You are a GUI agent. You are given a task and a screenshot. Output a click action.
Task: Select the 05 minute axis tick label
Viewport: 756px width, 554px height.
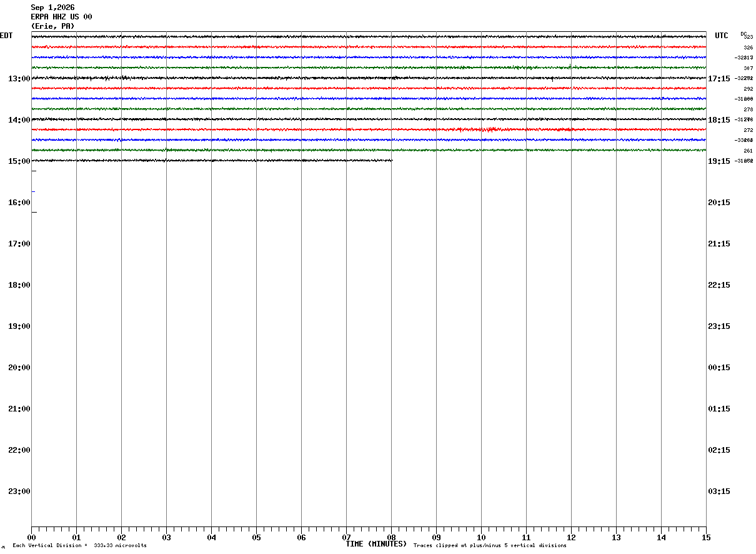click(256, 537)
